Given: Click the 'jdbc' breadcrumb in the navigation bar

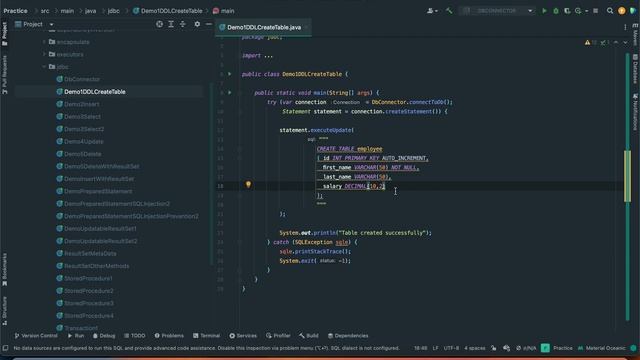Looking at the screenshot, I should point(113,11).
